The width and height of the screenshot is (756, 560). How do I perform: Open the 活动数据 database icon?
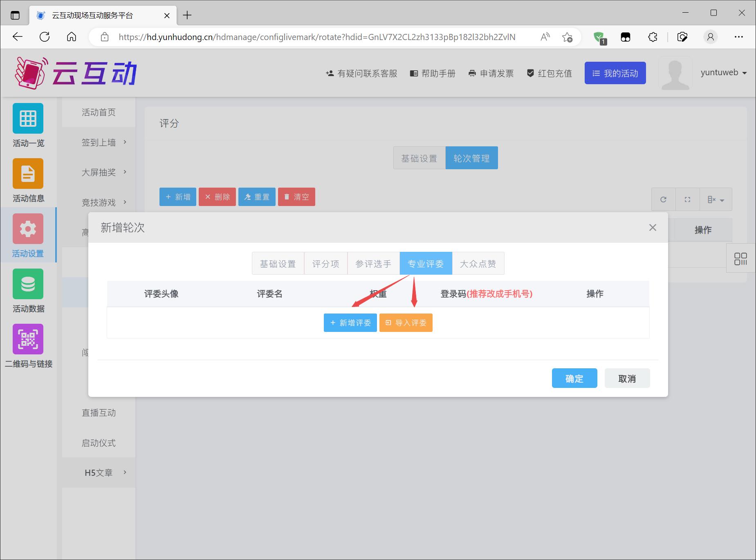tap(28, 284)
